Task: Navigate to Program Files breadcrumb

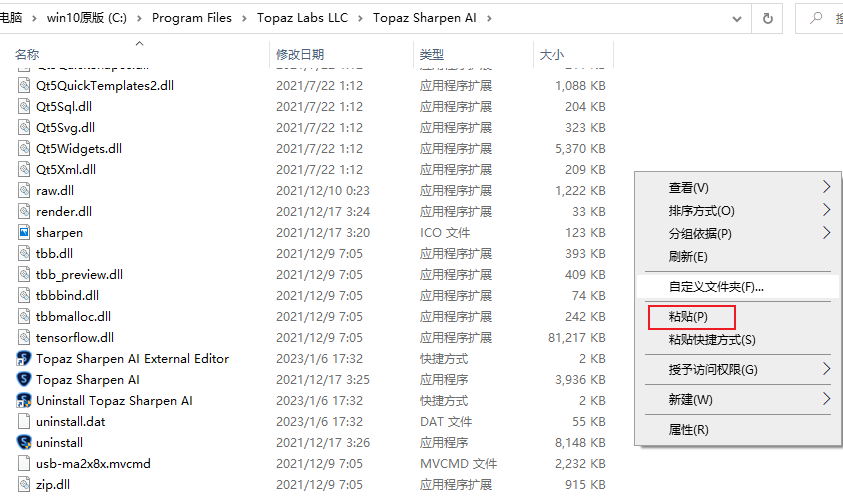Action: [192, 18]
